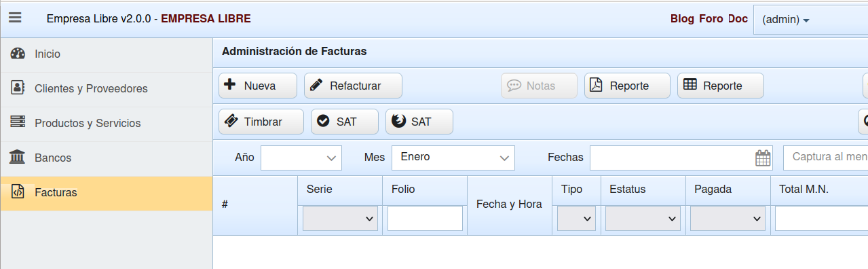Click the Refacturar pencil icon button

tap(353, 86)
